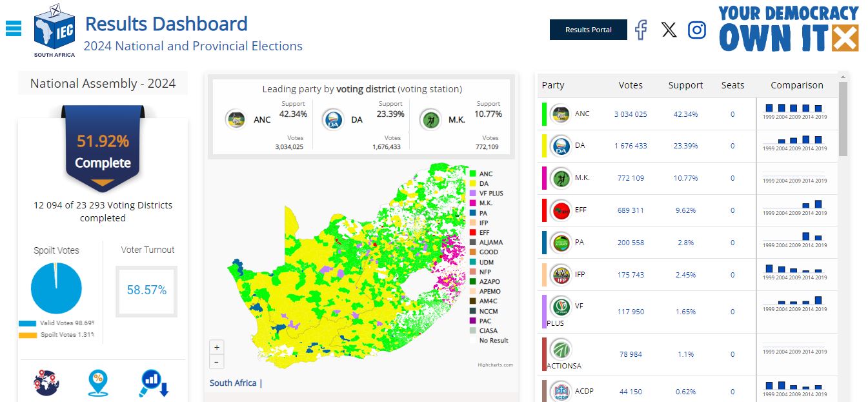868x402 pixels.
Task: Sort table by the Support column header
Action: tap(685, 85)
